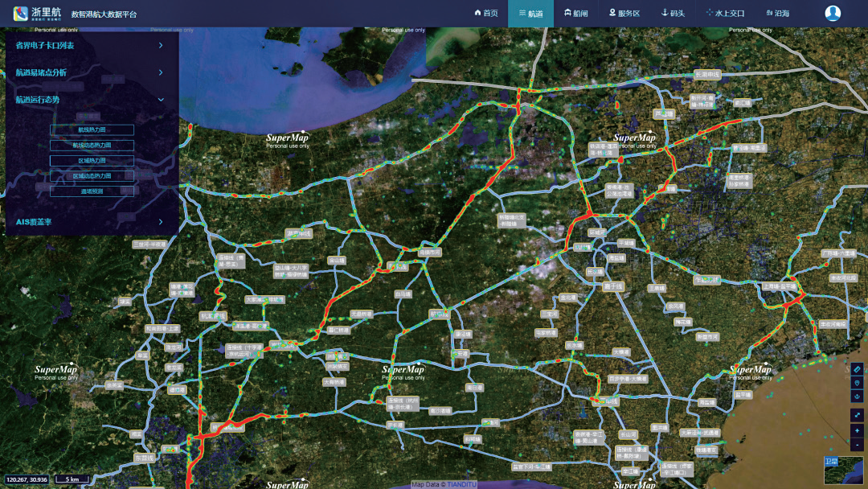Screen dimensions: 868x489
Task: Follow the TIANDITU map data link
Action: [461, 484]
